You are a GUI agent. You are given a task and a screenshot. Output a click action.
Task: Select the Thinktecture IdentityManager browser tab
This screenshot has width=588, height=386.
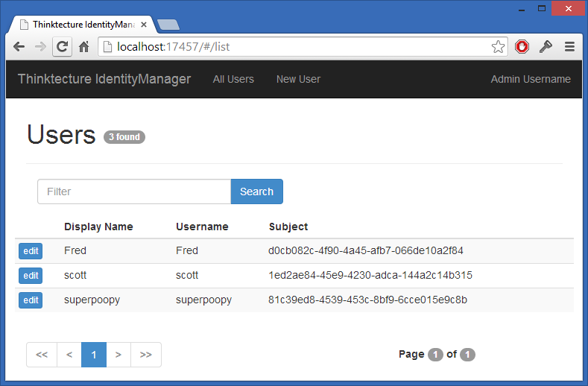[x=81, y=25]
